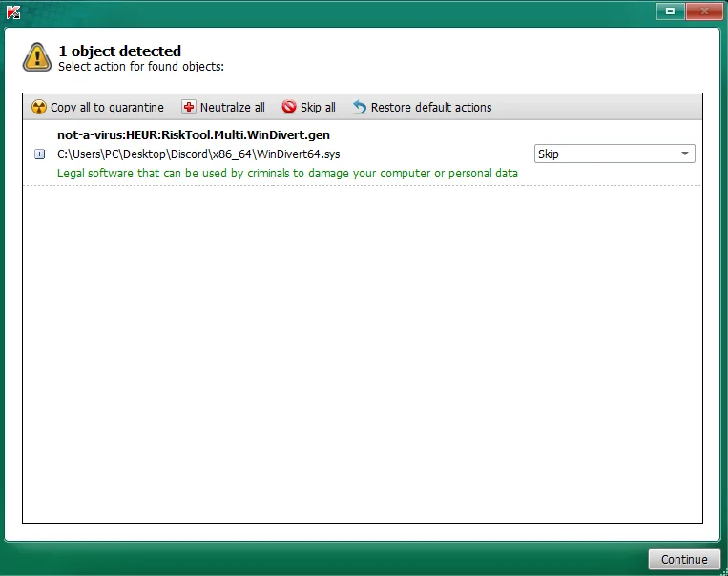Click the blue Restore arrow icon
Screen dimensions: 728x576
pyautogui.click(x=360, y=107)
